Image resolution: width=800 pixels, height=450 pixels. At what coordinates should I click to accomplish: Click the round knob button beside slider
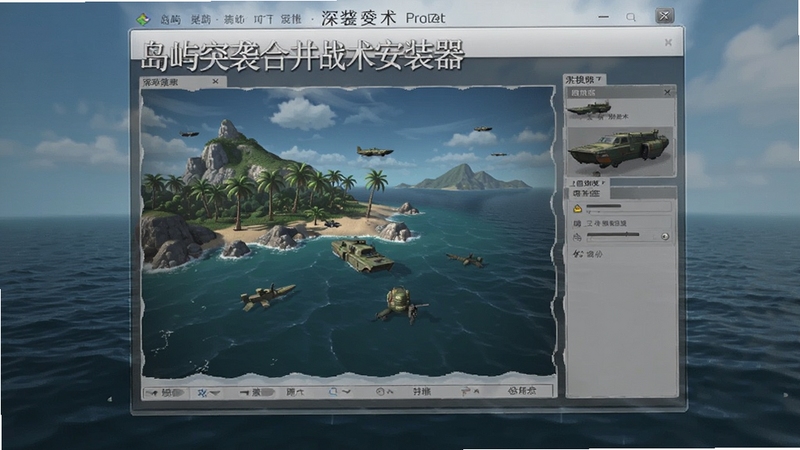pyautogui.click(x=665, y=236)
